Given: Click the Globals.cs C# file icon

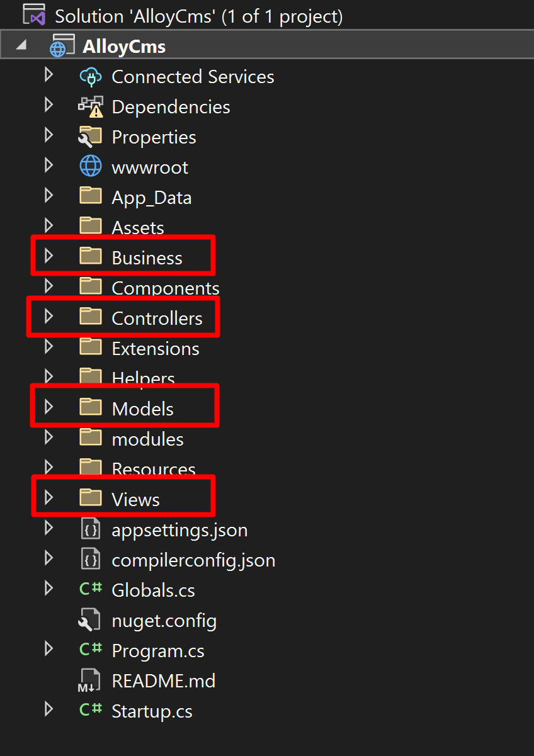Looking at the screenshot, I should point(91,590).
